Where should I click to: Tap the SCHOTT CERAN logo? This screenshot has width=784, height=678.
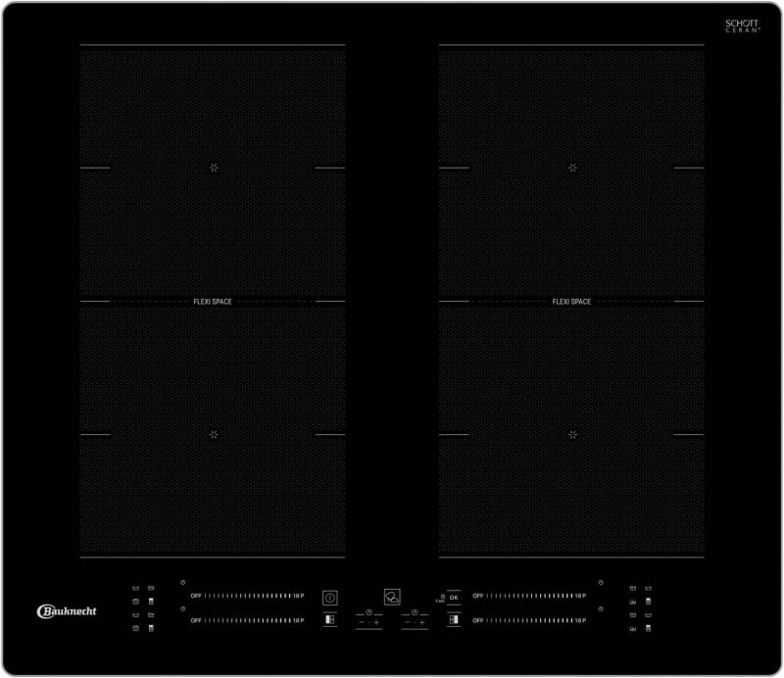point(743,26)
